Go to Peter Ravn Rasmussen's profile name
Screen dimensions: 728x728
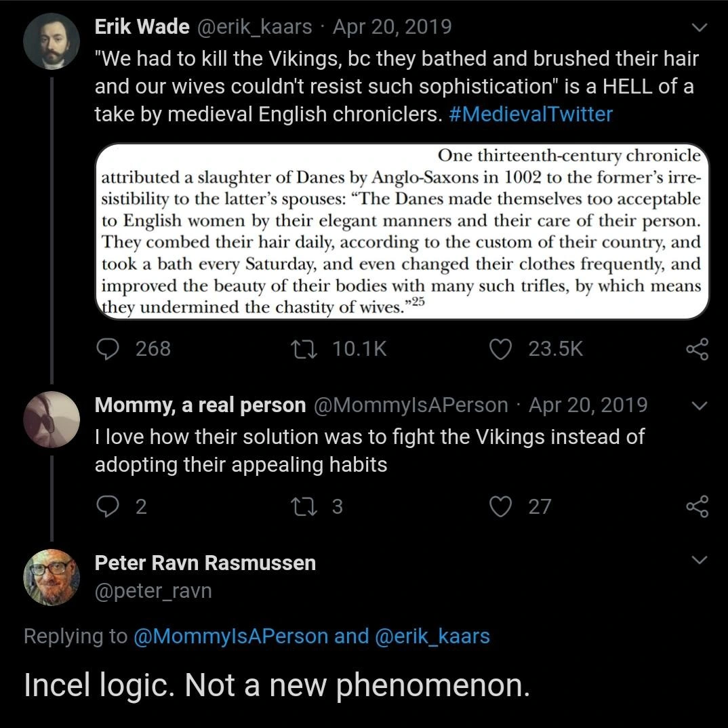pyautogui.click(x=205, y=563)
